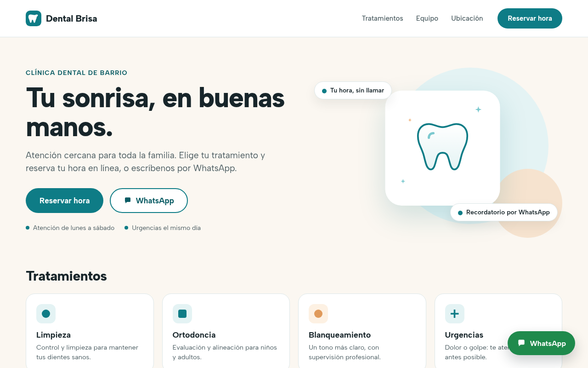Click the Limpieza treatment circle icon
The height and width of the screenshot is (368, 588).
pos(46,314)
